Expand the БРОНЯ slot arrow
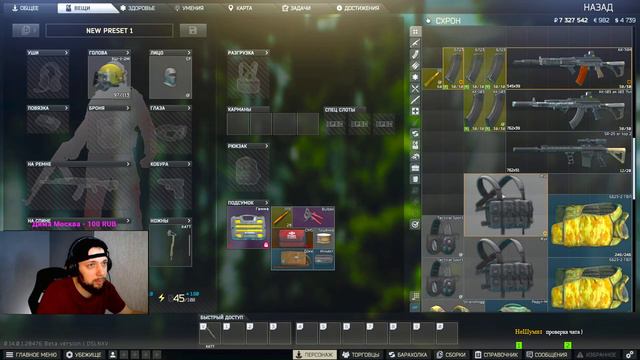The width and height of the screenshot is (640, 360). click(127, 108)
